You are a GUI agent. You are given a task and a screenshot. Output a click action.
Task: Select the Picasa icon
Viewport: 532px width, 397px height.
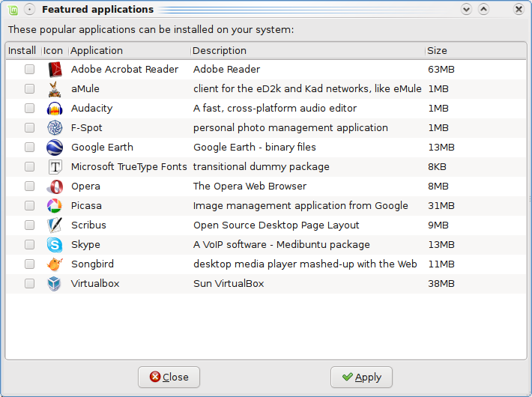(55, 206)
